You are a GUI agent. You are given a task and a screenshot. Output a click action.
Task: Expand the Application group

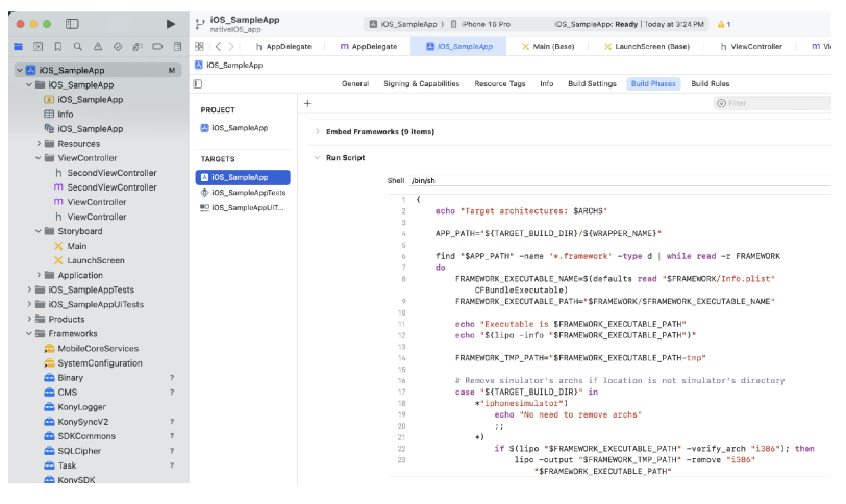tap(39, 275)
